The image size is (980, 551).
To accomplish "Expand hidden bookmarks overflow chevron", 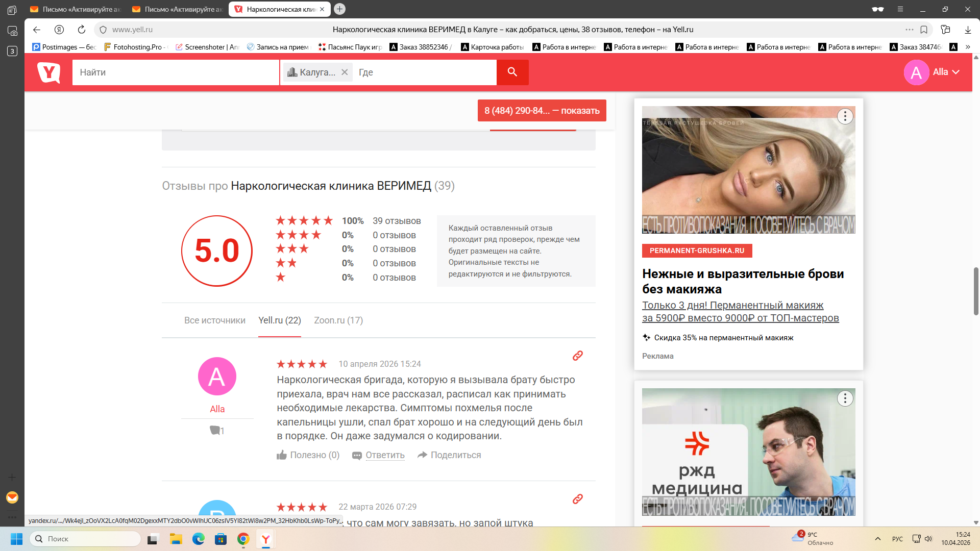I will click(x=968, y=47).
